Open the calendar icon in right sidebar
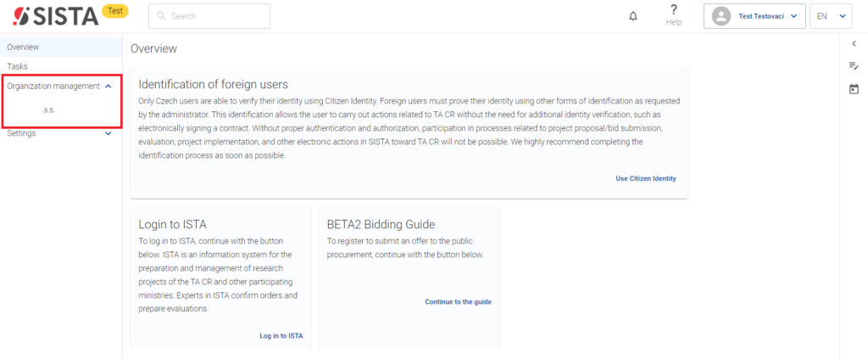868x359 pixels. click(x=854, y=88)
